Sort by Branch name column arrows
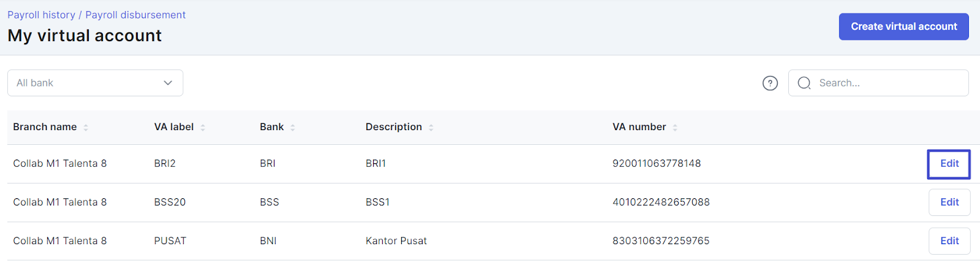The width and height of the screenshot is (980, 262). tap(86, 127)
